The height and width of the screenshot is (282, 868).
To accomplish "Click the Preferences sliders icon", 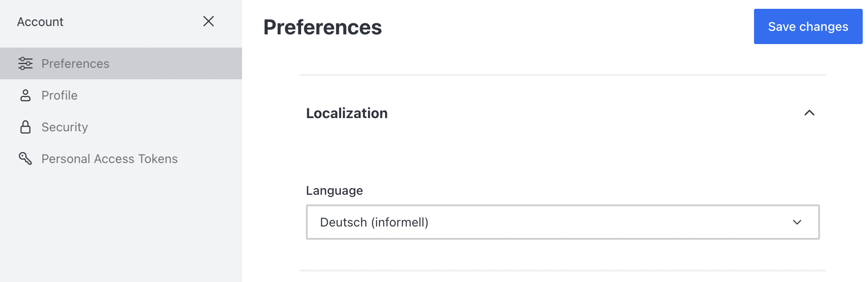I will (x=26, y=63).
